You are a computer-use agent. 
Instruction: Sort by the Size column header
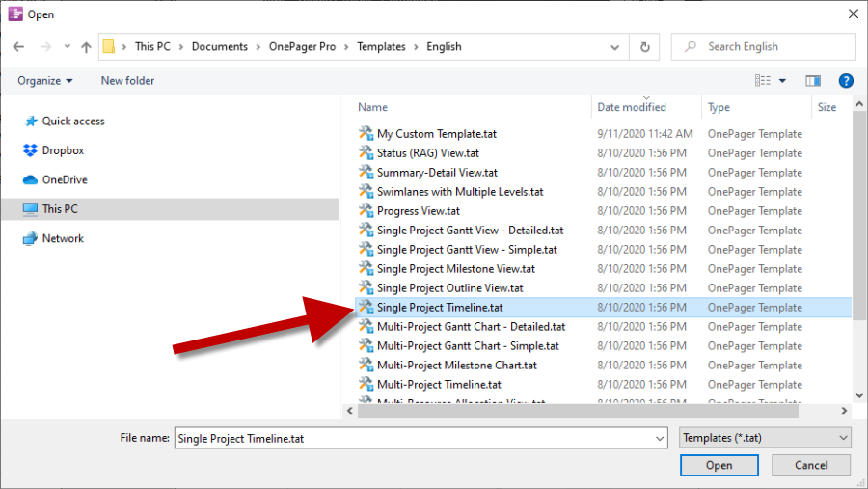(x=827, y=107)
